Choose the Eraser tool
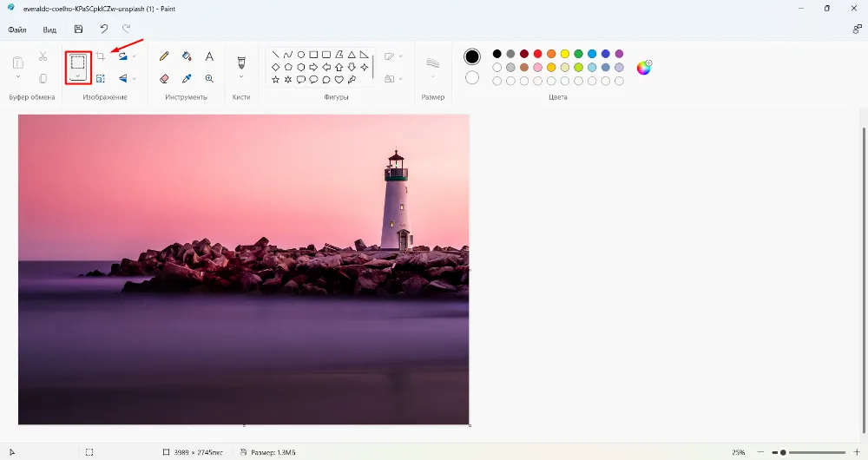Image resolution: width=868 pixels, height=460 pixels. 165,78
